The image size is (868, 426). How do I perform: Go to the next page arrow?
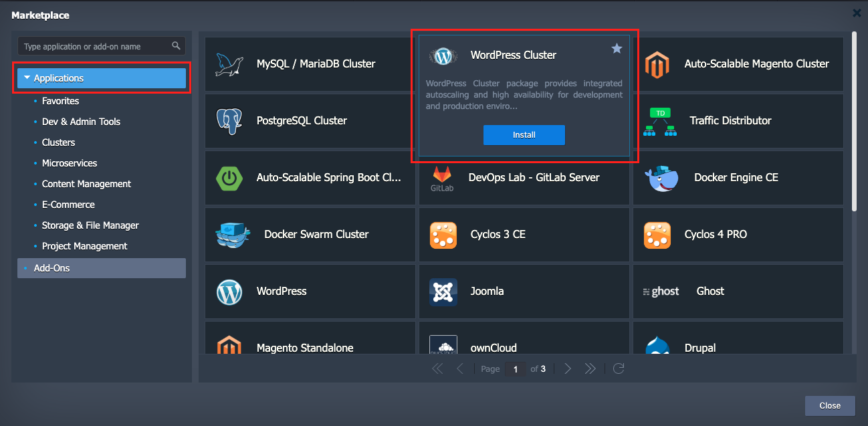[x=568, y=368]
